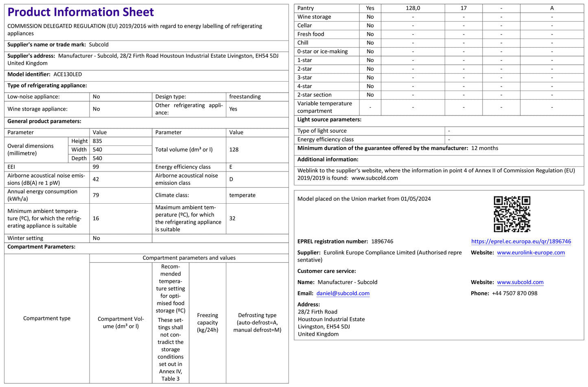Click the Height dimension value 835
Viewport: 588px width, 387px height.
tap(97, 141)
